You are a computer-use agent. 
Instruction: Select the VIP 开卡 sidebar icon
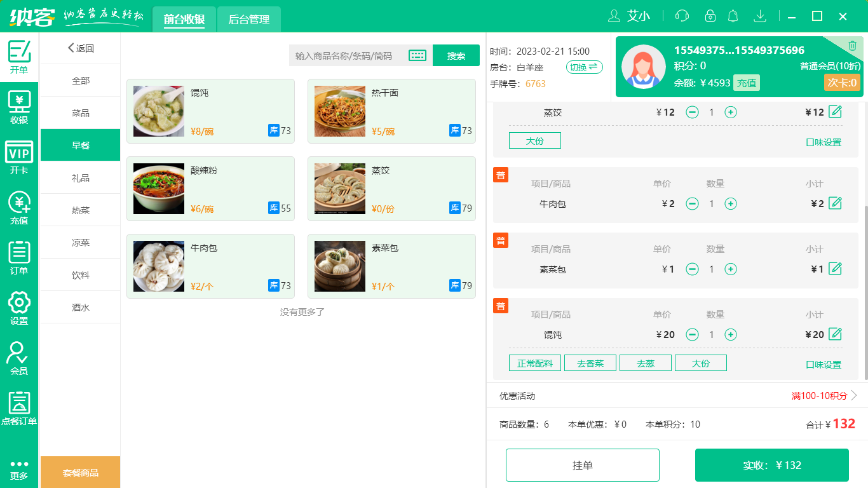pyautogui.click(x=18, y=155)
